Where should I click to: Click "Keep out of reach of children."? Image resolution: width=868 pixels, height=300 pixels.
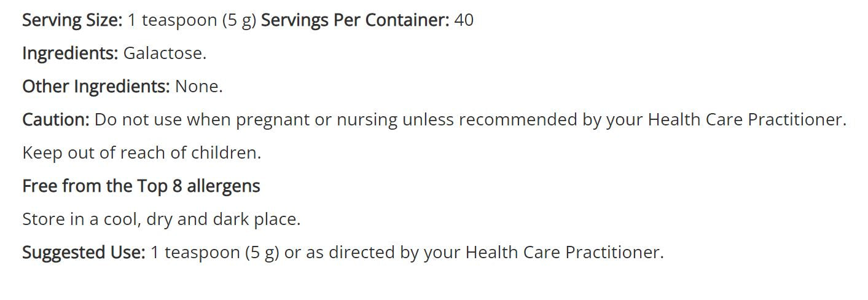pos(142,153)
